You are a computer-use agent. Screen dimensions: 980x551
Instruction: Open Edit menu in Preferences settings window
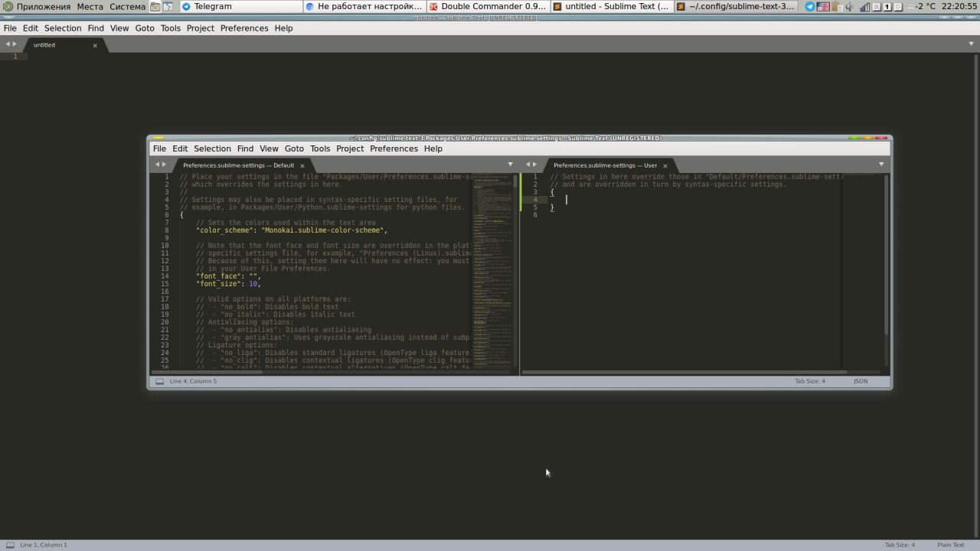(x=180, y=148)
